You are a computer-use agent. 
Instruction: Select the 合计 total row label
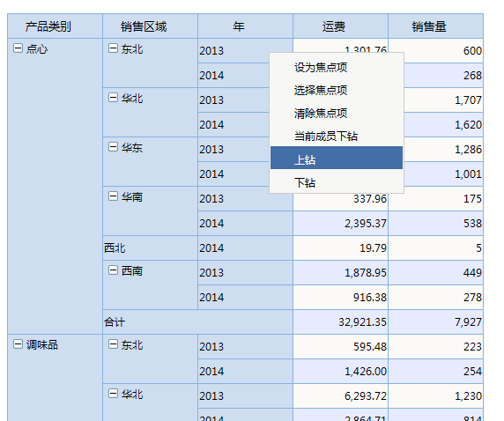(197, 321)
